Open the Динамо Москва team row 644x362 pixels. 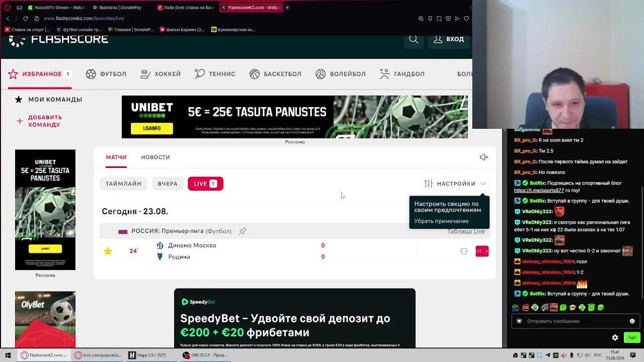coord(192,245)
